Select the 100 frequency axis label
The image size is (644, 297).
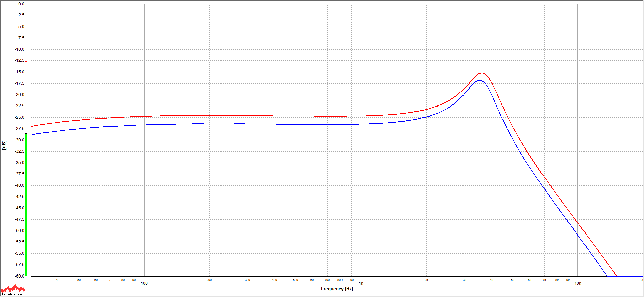click(x=144, y=283)
